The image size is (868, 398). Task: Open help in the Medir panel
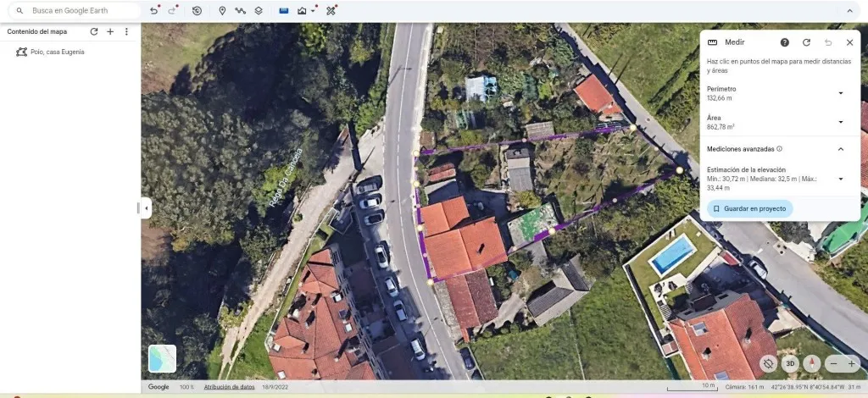[784, 42]
